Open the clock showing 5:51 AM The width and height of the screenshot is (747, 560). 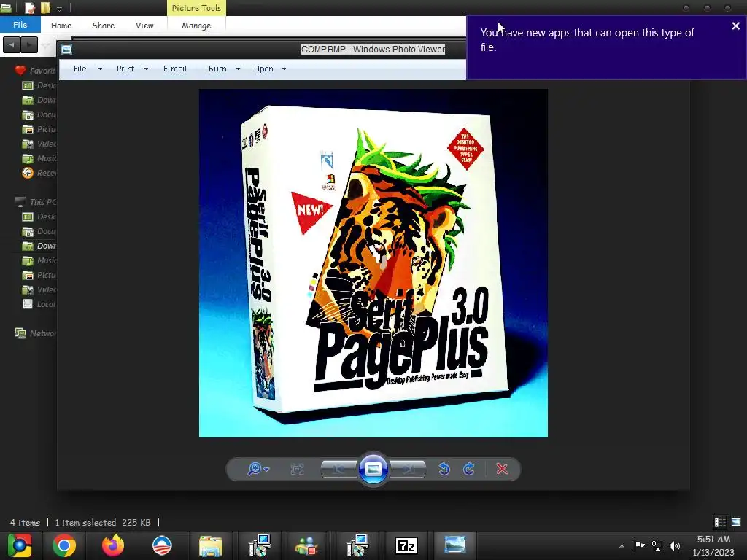pyautogui.click(x=713, y=545)
